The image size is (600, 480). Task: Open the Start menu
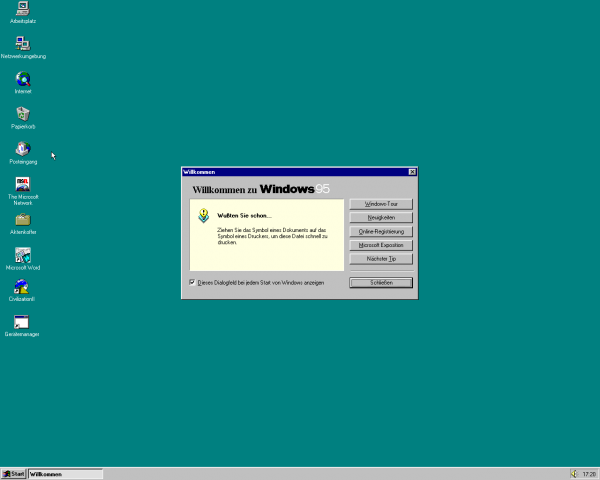pos(13,474)
